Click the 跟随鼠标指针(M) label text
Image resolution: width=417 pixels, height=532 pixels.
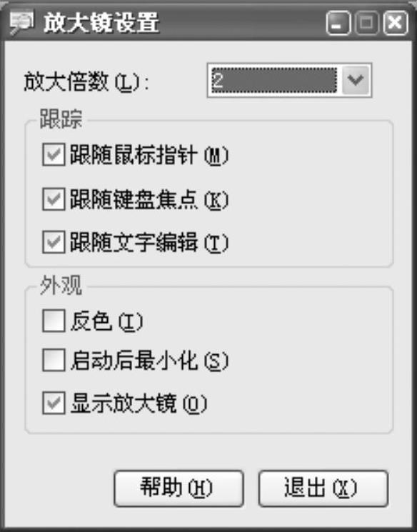coord(149,155)
